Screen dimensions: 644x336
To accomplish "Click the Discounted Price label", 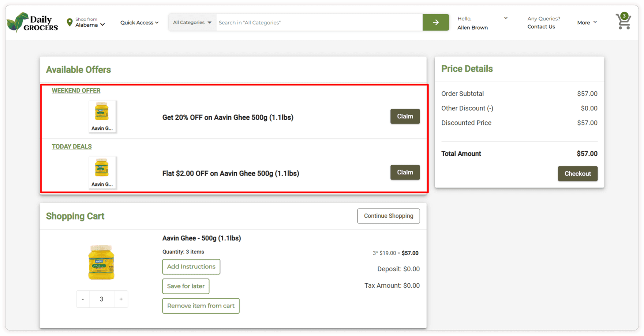I will pyautogui.click(x=466, y=123).
